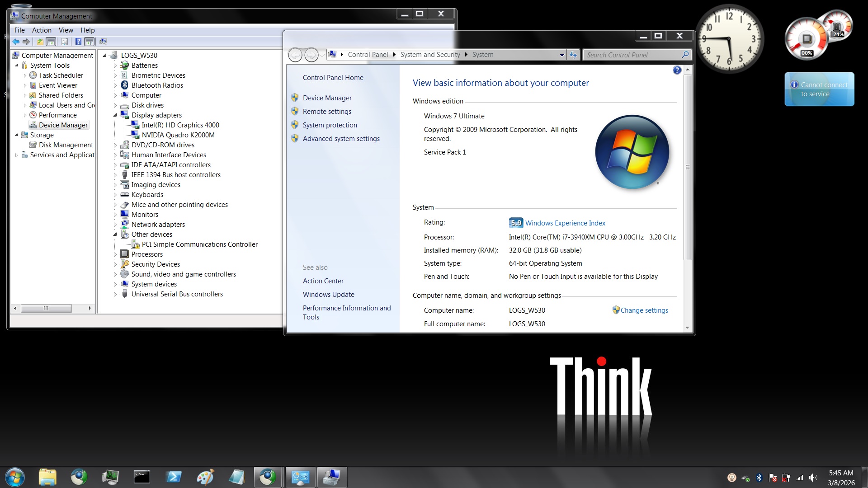Click the address bar refresh icon

point(573,55)
